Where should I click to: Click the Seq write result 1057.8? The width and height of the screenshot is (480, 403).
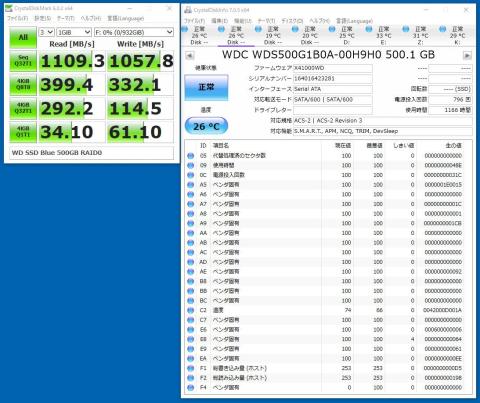141,61
